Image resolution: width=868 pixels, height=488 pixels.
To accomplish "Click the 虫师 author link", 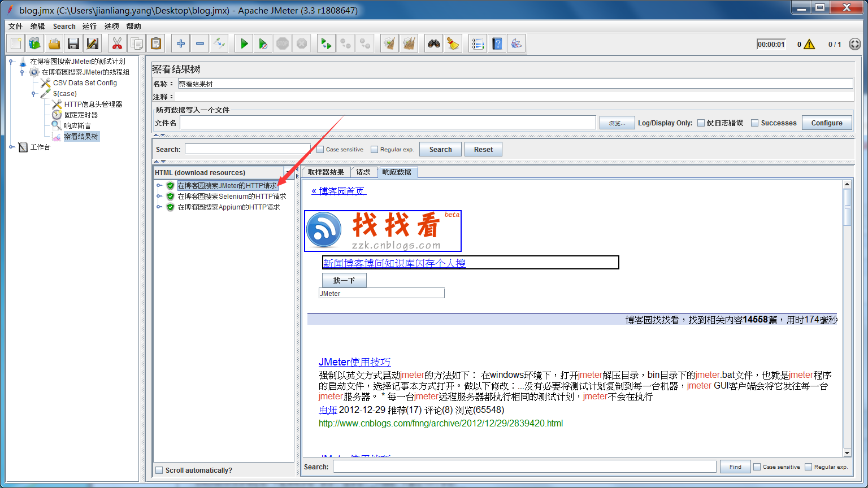I will 328,410.
